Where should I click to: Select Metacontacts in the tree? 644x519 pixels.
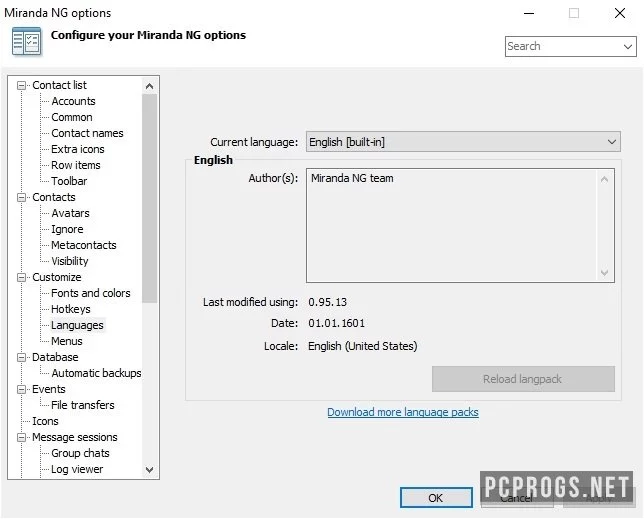point(84,245)
